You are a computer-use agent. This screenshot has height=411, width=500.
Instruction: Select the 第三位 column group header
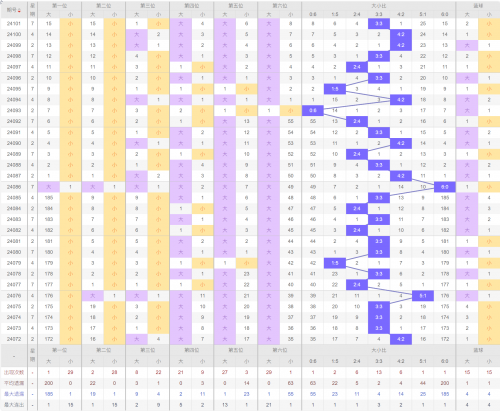148,6
